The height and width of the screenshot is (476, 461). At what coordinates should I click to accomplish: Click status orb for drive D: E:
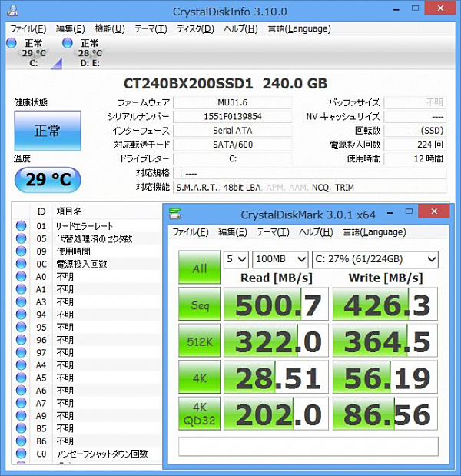[68, 43]
